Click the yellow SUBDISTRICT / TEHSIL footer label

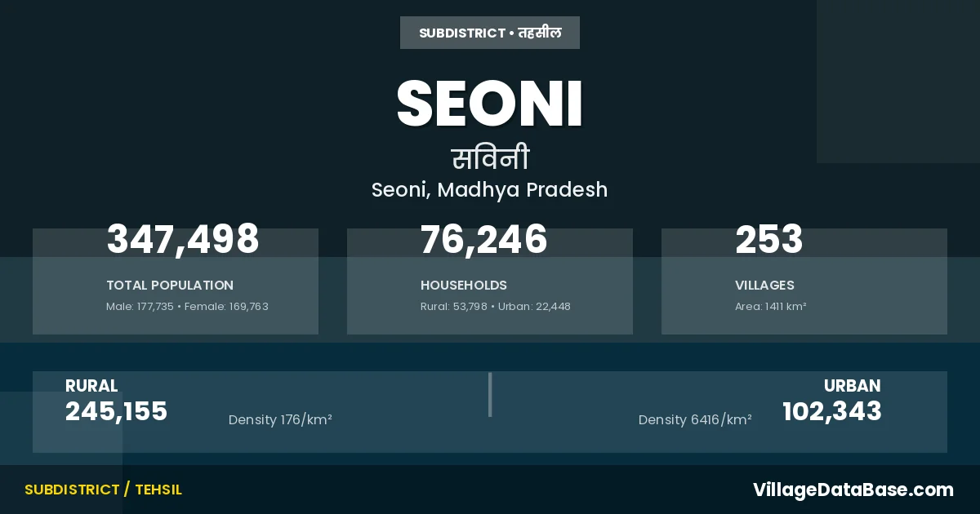(103, 490)
